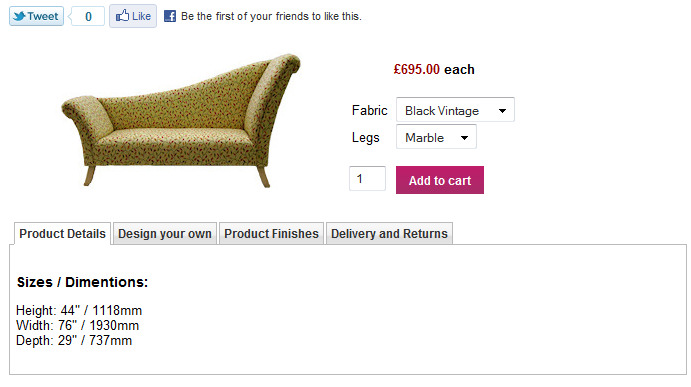This screenshot has height=387, width=691.
Task: Click the Legs dropdown arrow
Action: pos(464,138)
